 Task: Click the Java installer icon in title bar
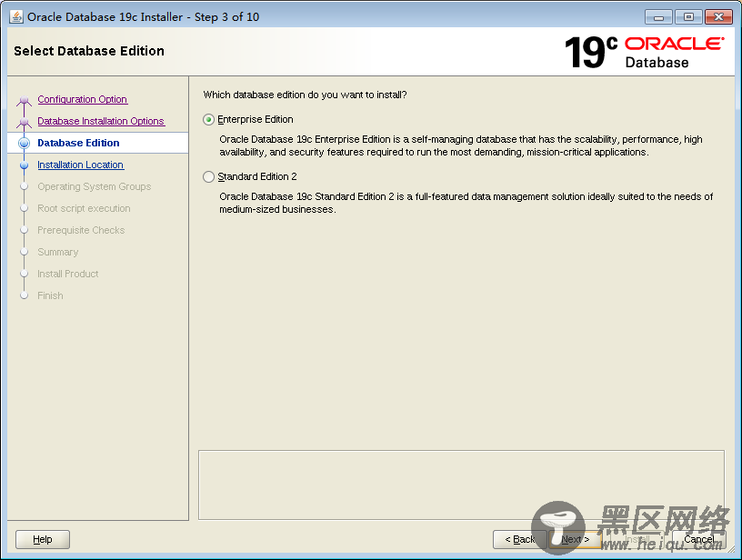(x=16, y=16)
